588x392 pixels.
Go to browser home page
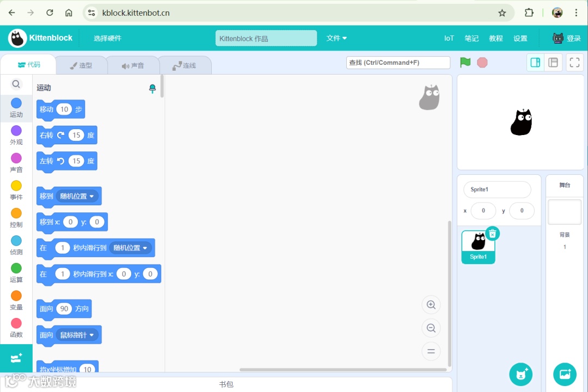(69, 13)
